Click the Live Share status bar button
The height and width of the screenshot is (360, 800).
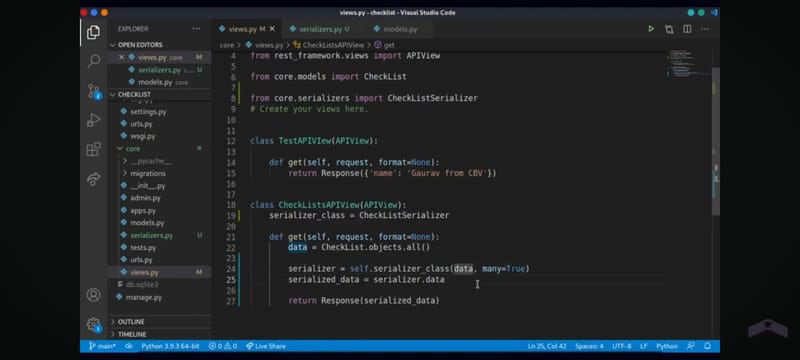[266, 346]
